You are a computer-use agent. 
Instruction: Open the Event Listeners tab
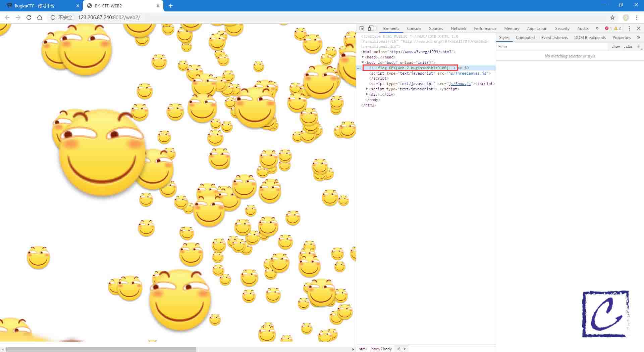click(554, 38)
